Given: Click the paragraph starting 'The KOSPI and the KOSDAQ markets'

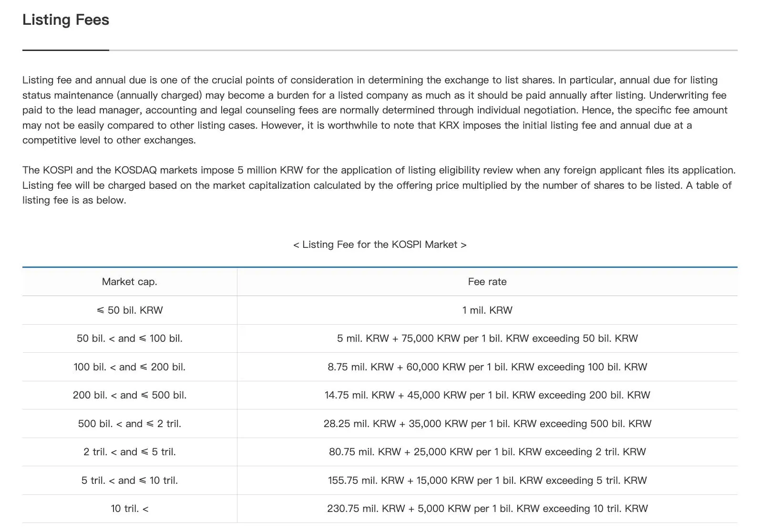Looking at the screenshot, I should pos(379,185).
